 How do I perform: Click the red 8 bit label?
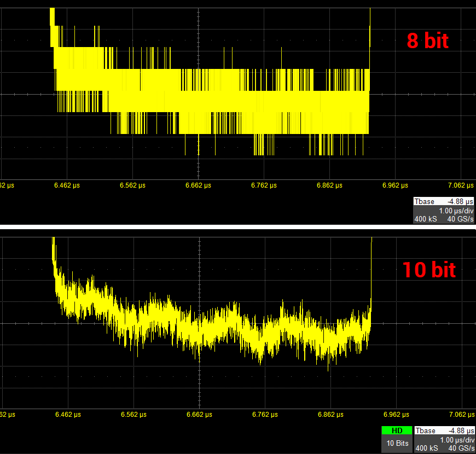pos(428,40)
